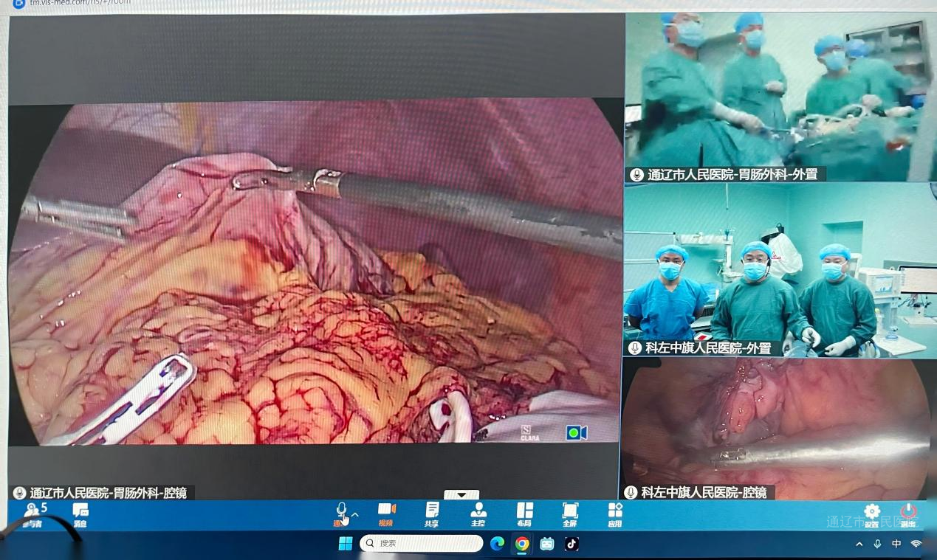Screen dimensions: 937x560
Task: Open Google Chrome from the taskbar
Action: pos(522,544)
